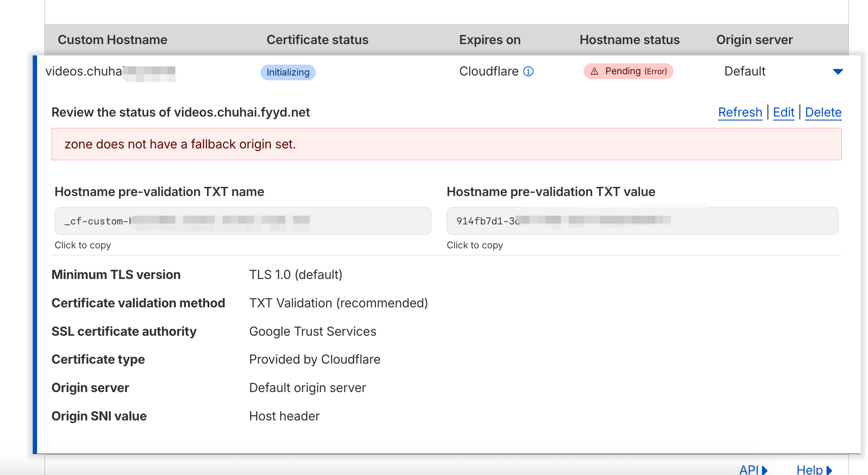Click 'Click to copy' under TXT value
Viewport: 868px width, 475px height.
point(475,245)
